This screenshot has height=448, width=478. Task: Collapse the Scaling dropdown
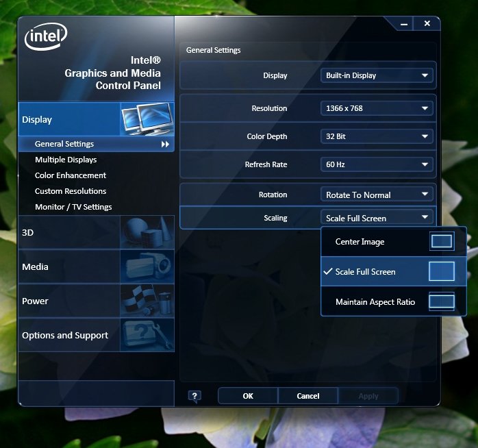pos(377,218)
